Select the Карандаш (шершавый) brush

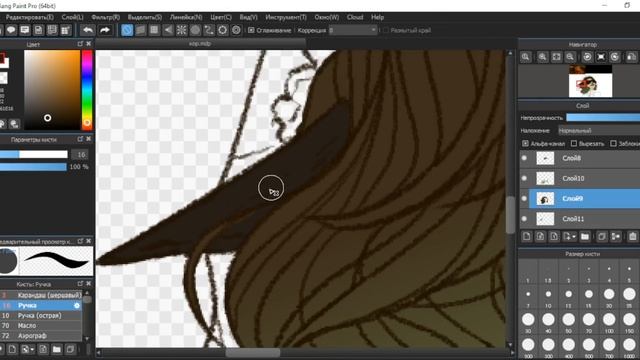pos(41,295)
